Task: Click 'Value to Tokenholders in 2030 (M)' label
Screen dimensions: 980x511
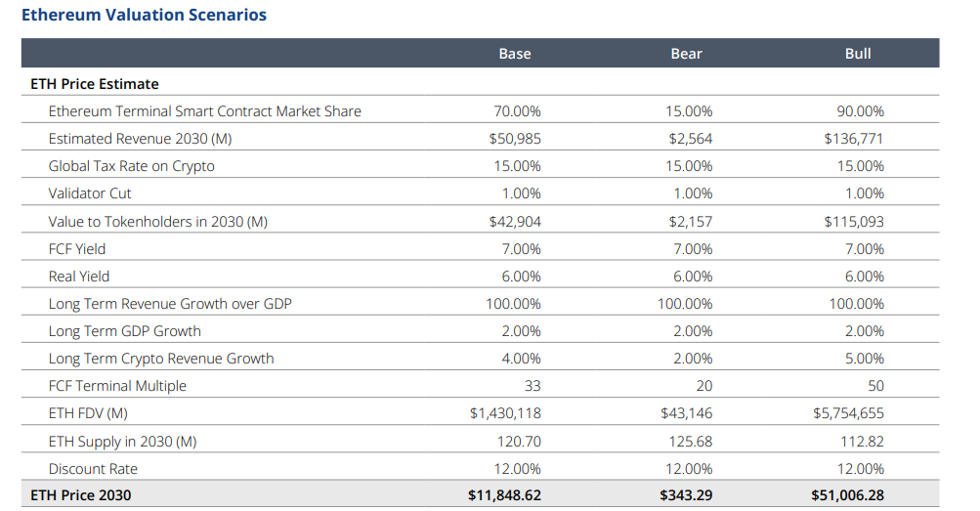Action: (x=157, y=222)
